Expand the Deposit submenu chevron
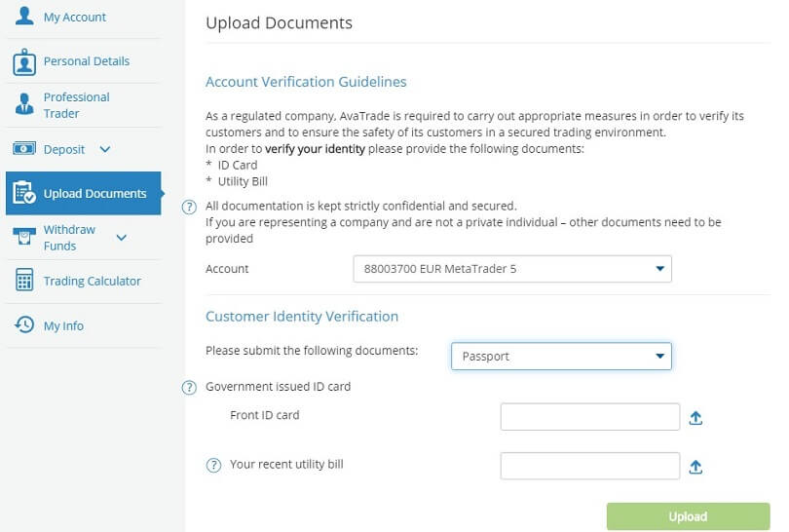The height and width of the screenshot is (532, 789). [105, 149]
